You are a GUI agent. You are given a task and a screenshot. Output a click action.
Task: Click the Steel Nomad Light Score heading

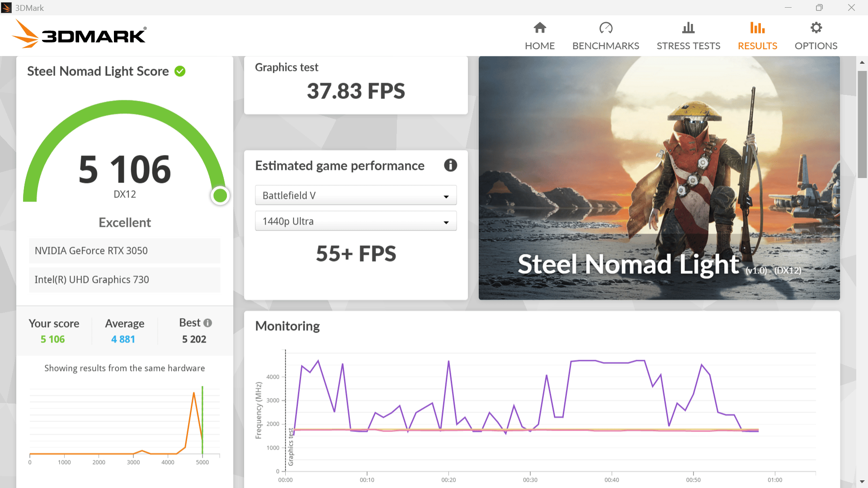(x=98, y=71)
